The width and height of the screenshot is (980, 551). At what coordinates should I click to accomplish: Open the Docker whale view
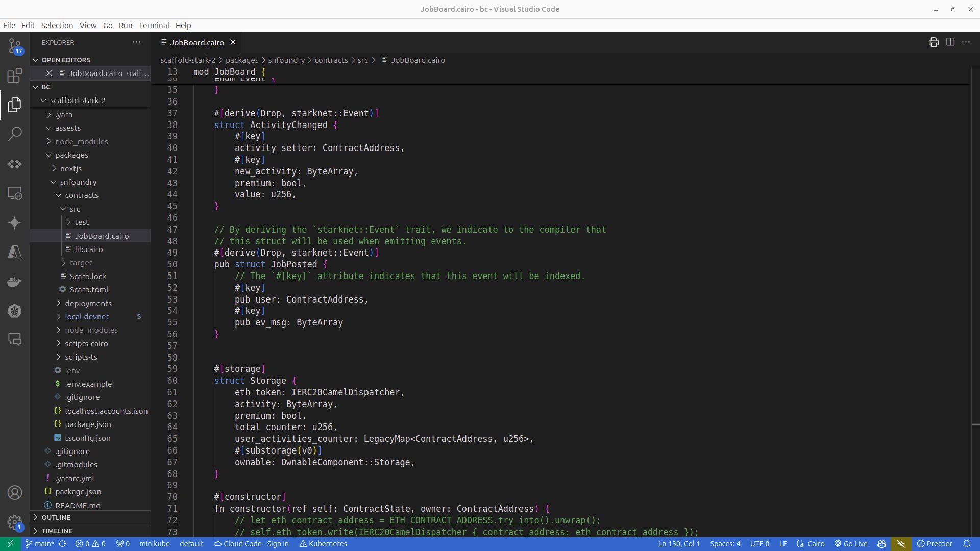coord(15,281)
